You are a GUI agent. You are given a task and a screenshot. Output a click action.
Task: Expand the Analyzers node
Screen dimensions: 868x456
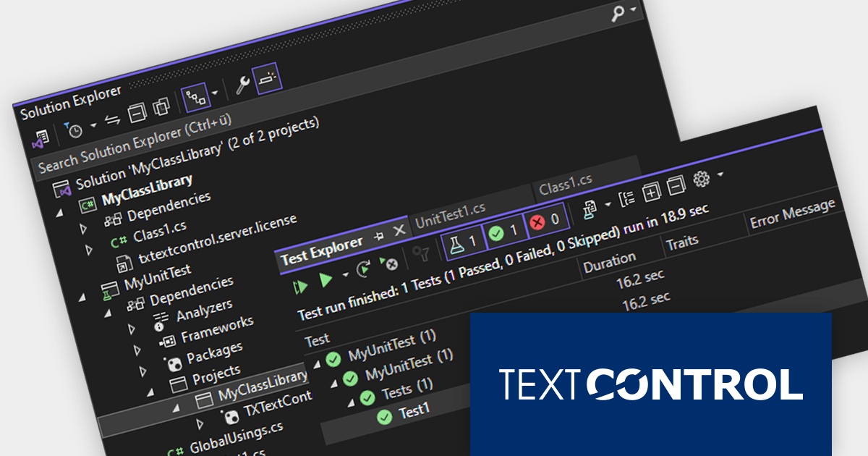pos(132,329)
